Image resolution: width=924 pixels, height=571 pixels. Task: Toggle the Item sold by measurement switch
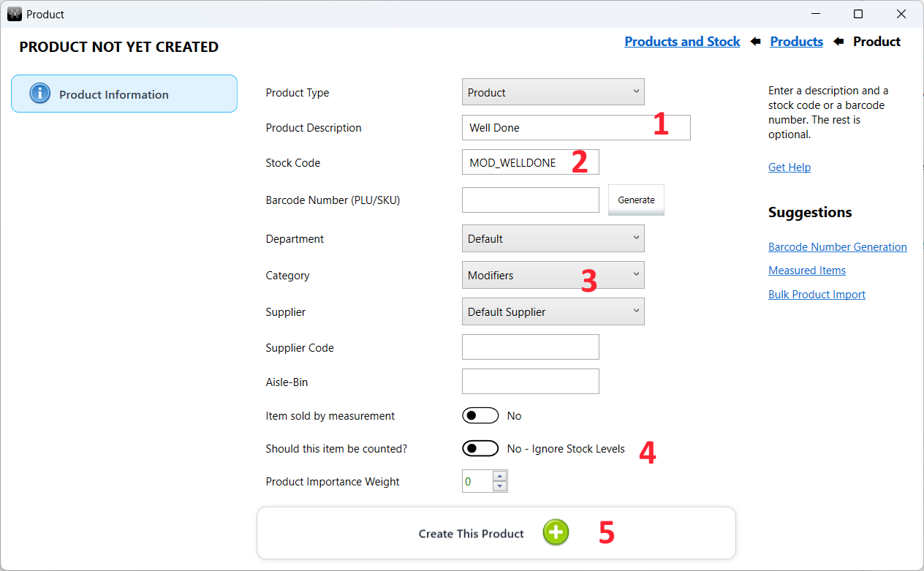[x=480, y=415]
